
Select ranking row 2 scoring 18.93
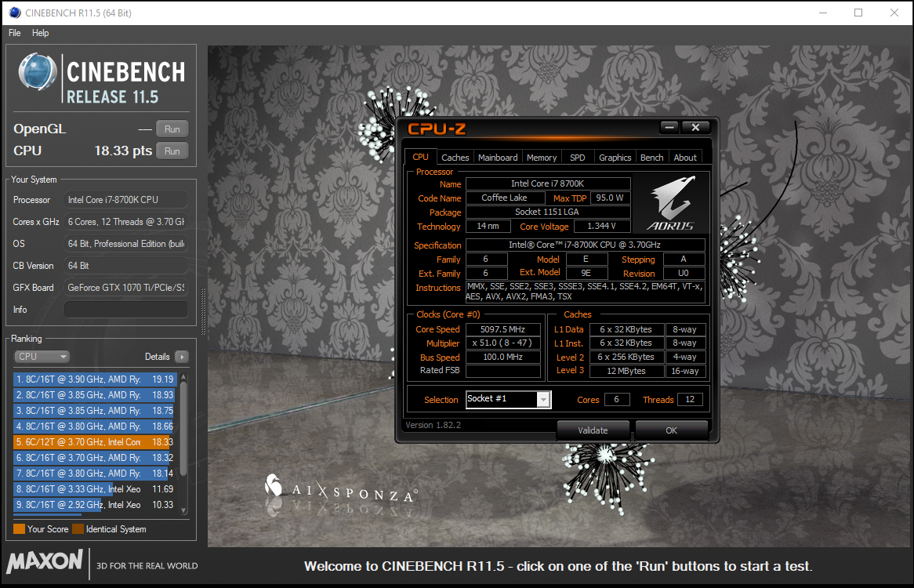[x=95, y=395]
